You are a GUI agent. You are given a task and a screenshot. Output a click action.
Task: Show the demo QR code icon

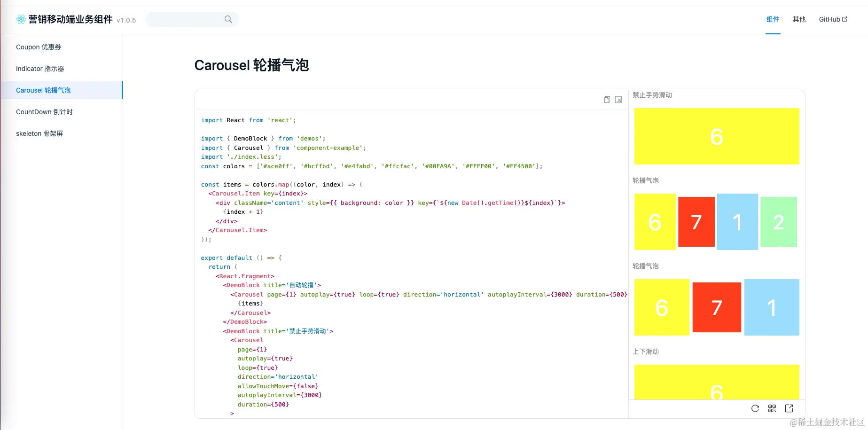pyautogui.click(x=772, y=408)
